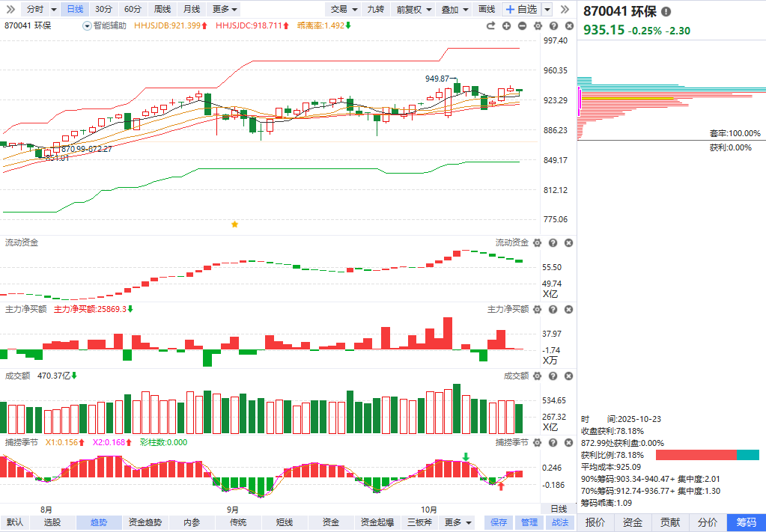The image size is (766, 532).
Task: Open settings gear for 成交额 panel
Action: coord(537,376)
